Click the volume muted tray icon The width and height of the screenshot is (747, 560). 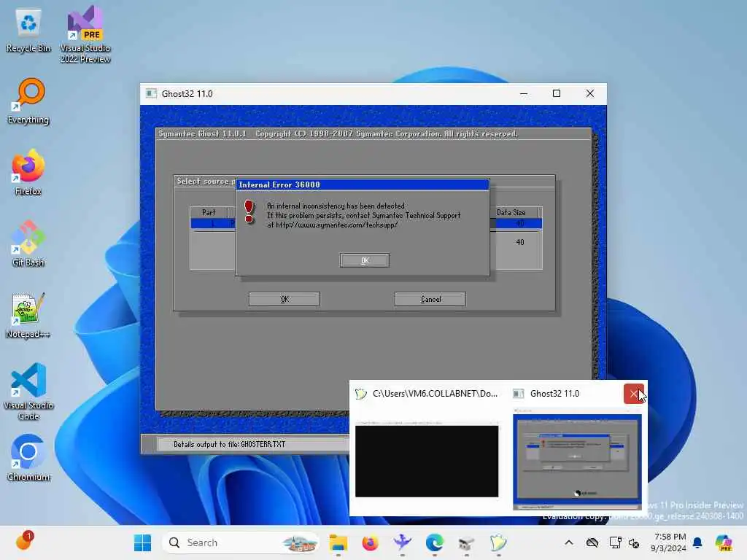pos(634,542)
